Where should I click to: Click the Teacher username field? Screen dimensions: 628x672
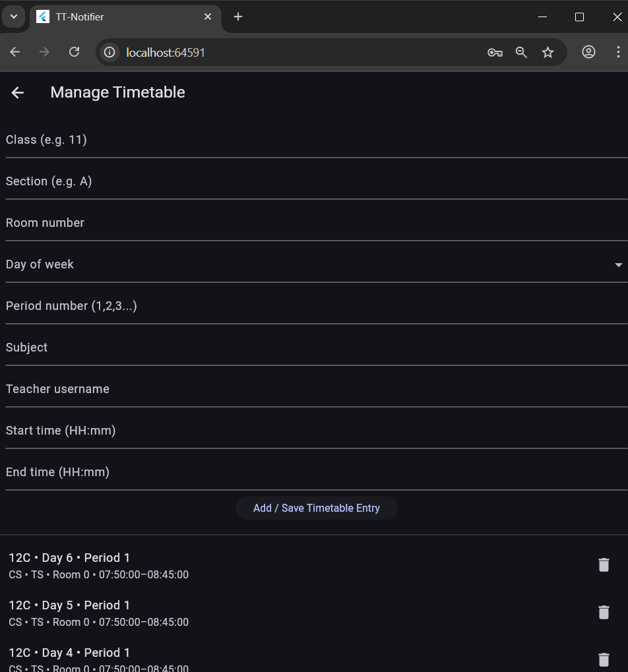pos(315,389)
